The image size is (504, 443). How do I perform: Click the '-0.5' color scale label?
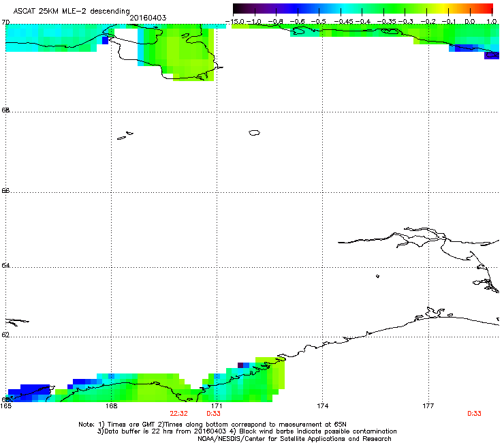pyautogui.click(x=319, y=22)
